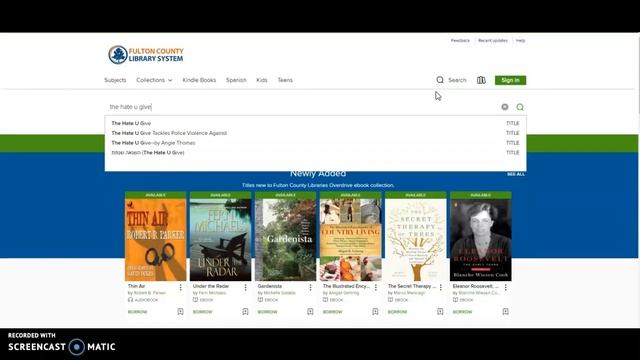
Task: Bookmark Gardenista to wish list
Action: tap(310, 311)
